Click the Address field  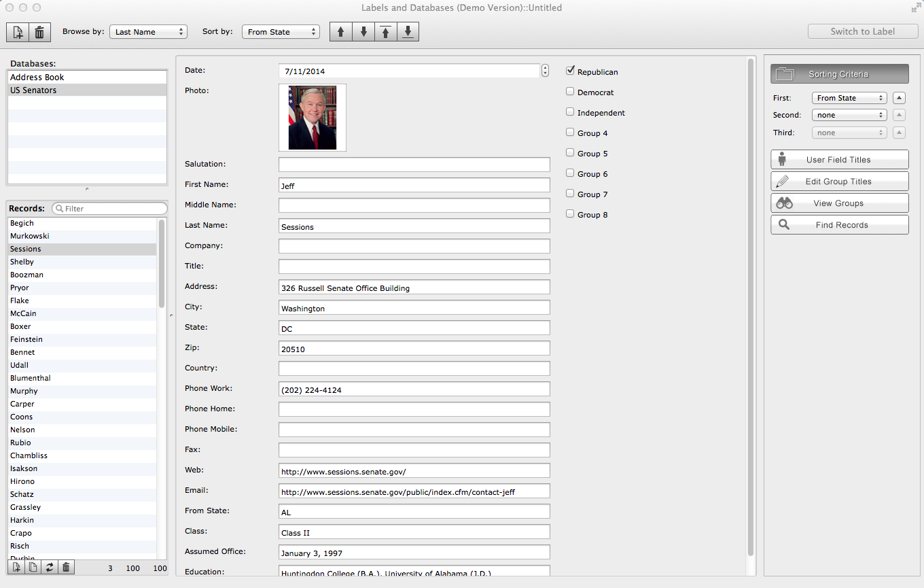point(414,287)
